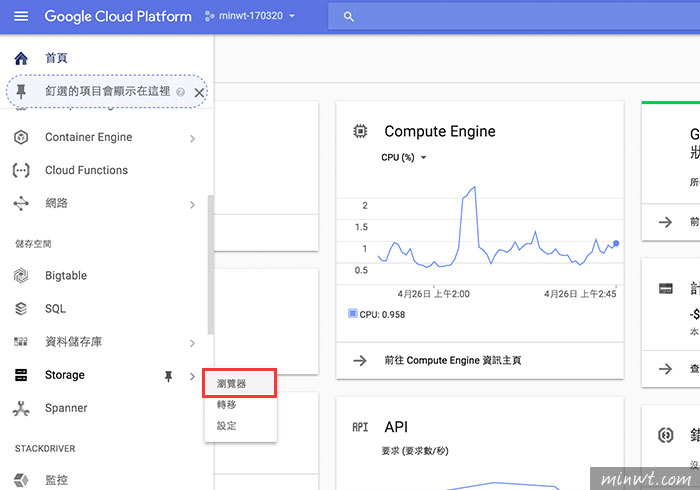The image size is (700, 490).
Task: Focus the top search bar field
Action: [x=514, y=17]
